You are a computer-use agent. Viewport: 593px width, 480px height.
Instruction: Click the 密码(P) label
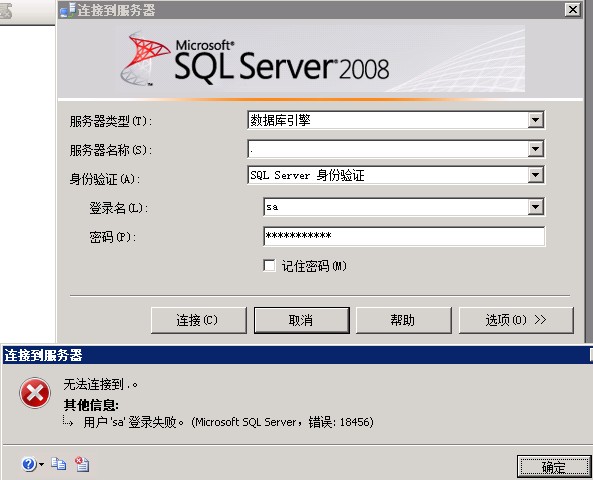click(x=112, y=237)
